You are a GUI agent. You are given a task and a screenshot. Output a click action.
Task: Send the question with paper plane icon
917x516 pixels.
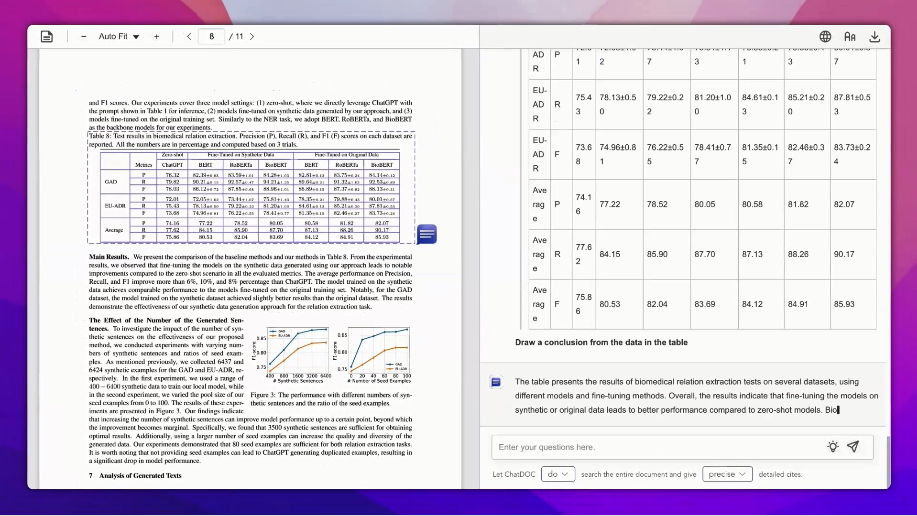(853, 446)
